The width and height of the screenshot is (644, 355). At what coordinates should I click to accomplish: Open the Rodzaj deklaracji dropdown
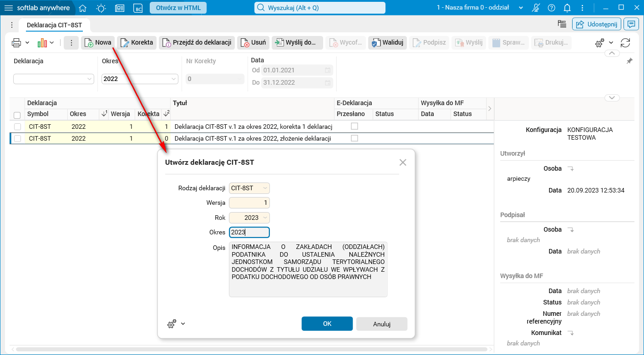click(265, 188)
